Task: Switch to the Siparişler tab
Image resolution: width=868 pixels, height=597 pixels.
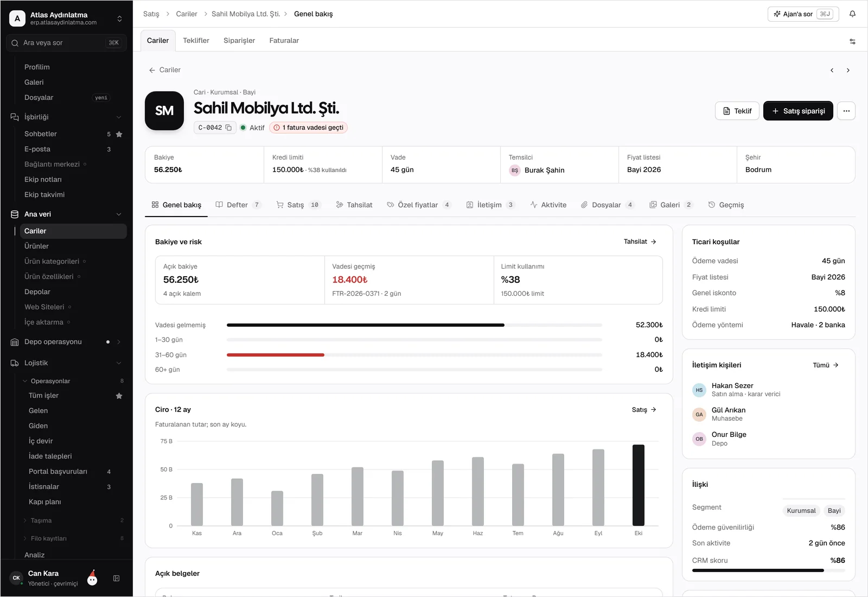Action: 239,41
